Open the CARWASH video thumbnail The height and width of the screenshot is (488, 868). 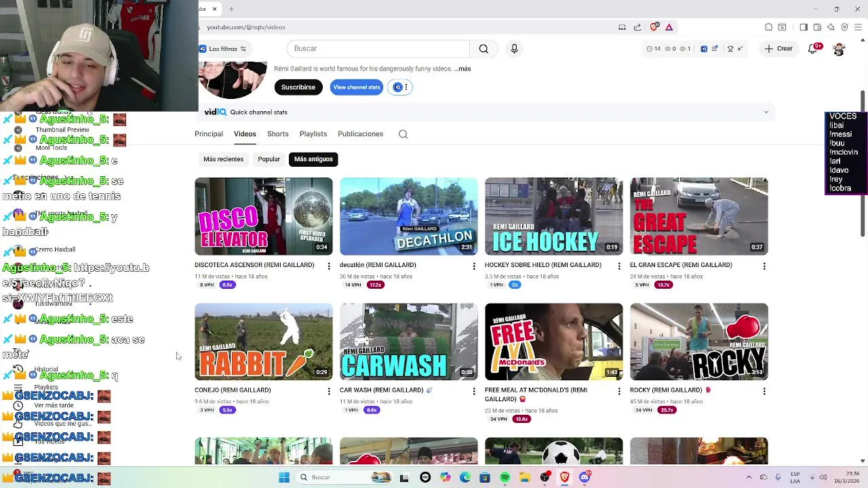pyautogui.click(x=409, y=342)
